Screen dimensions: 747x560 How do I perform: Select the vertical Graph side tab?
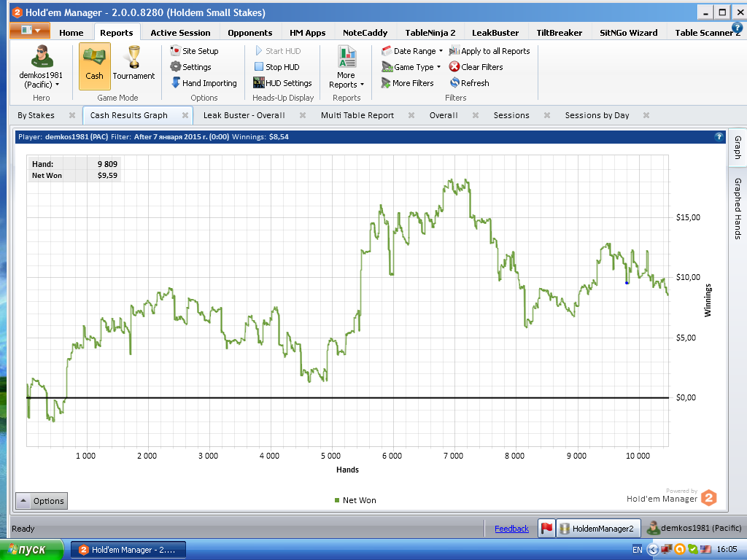pos(738,147)
